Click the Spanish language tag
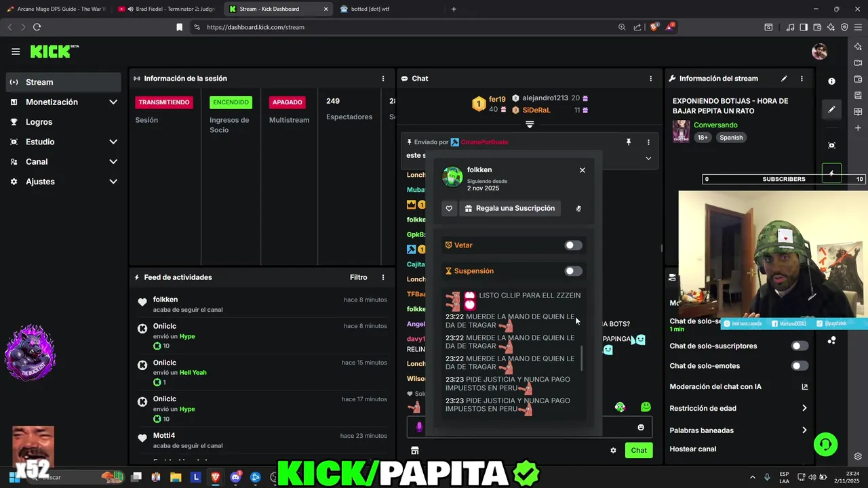Viewport: 868px width, 488px height. (731, 138)
